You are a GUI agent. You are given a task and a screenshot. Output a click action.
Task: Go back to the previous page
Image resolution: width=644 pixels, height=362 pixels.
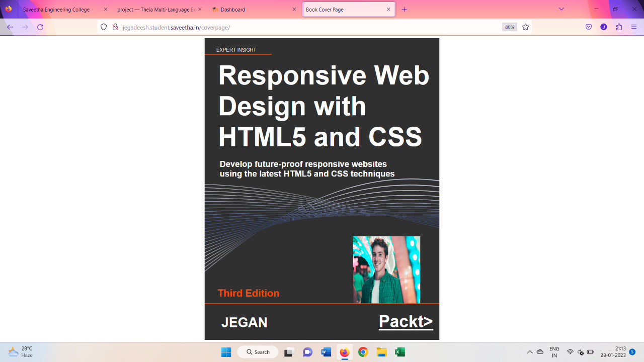coord(10,27)
